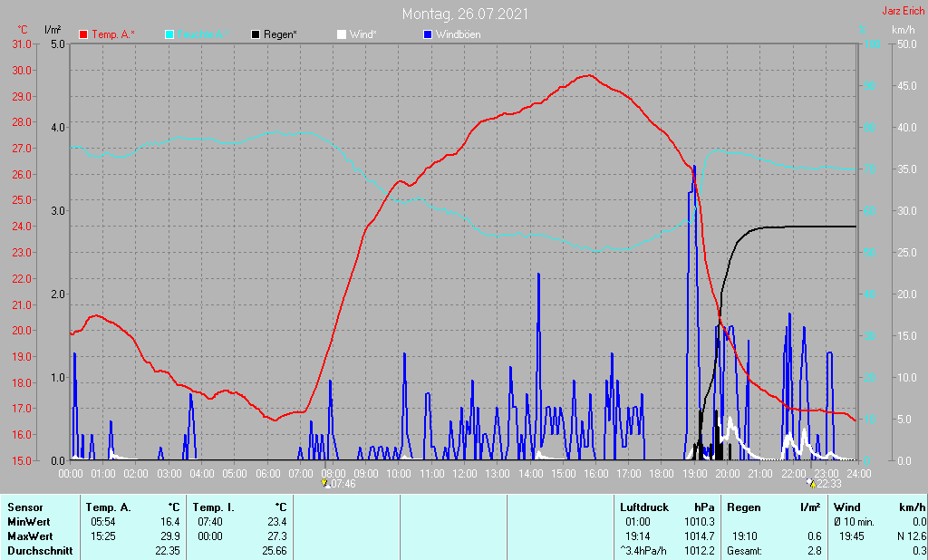928x560 pixels.
Task: Click the 1014.7 maximum pressure value
Action: click(x=700, y=536)
